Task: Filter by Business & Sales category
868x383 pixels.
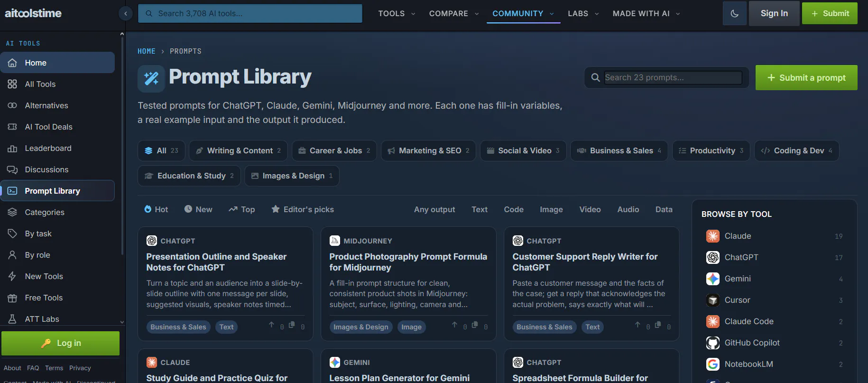Action: (x=619, y=150)
